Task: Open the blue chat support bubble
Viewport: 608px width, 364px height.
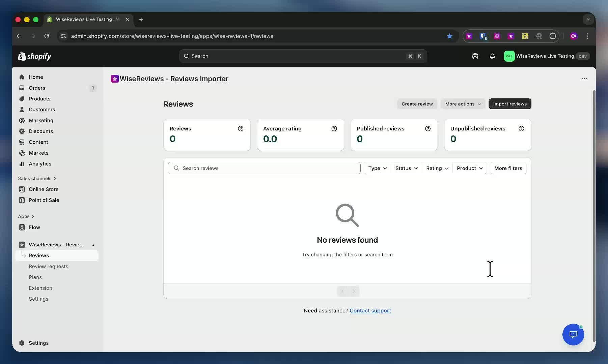Action: (x=573, y=334)
